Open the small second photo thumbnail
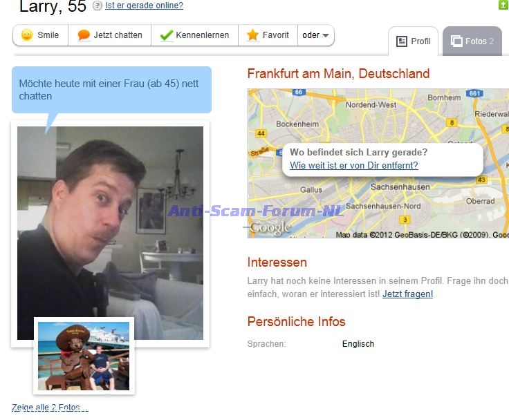 pos(84,356)
